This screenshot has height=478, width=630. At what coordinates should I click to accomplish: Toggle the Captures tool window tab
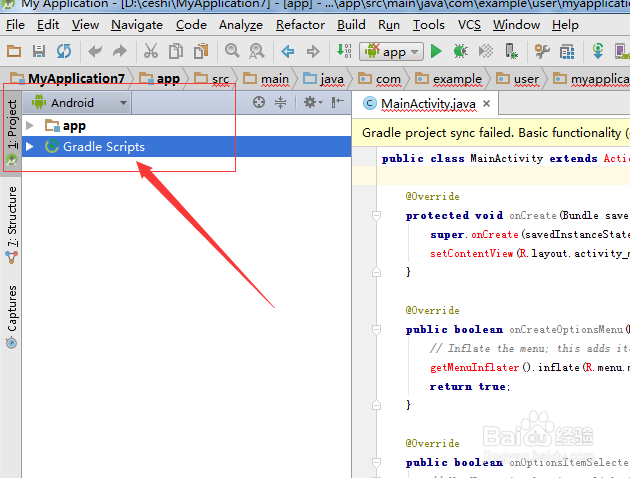pyautogui.click(x=12, y=316)
